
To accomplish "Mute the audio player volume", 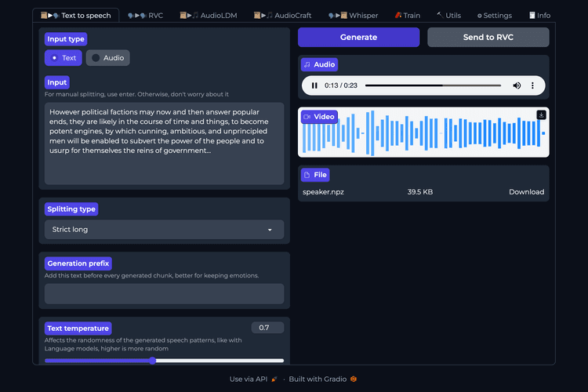I will [x=517, y=85].
